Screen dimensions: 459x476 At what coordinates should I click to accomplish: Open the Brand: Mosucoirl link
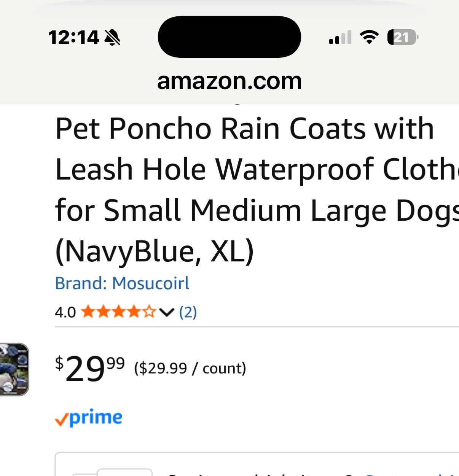[x=122, y=283]
